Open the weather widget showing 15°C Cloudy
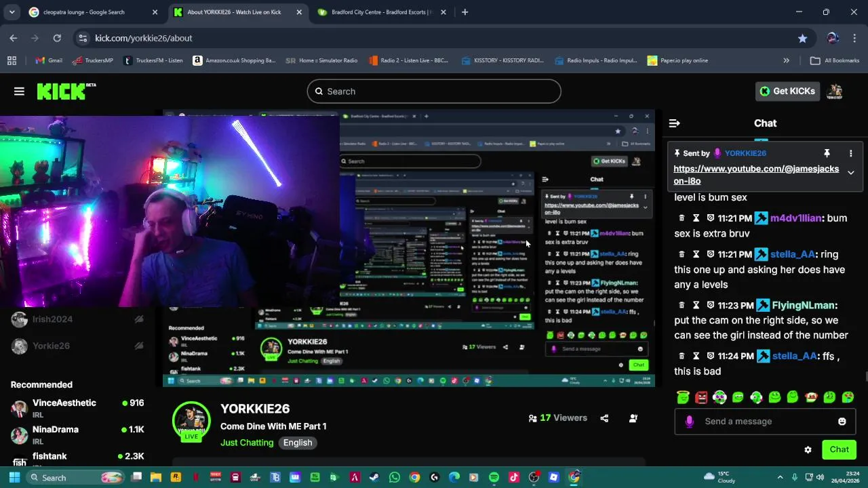Image resolution: width=868 pixels, height=488 pixels. tap(719, 477)
